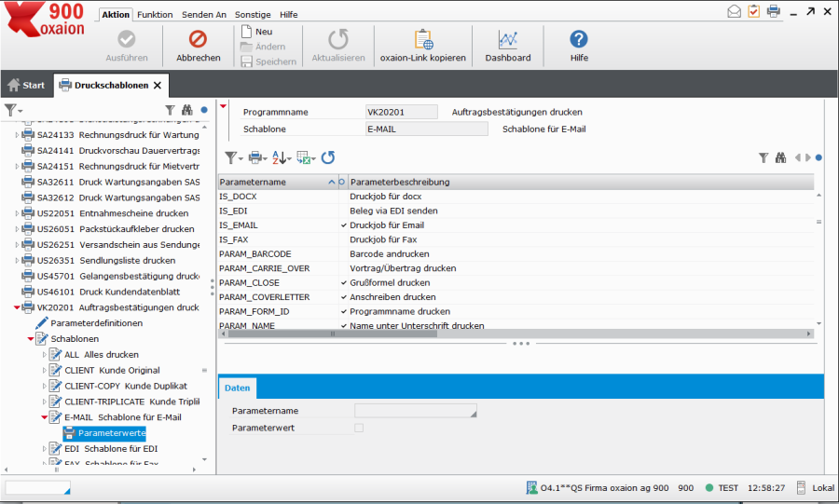Open the Sonstige menu
The height and width of the screenshot is (504, 839).
coord(253,14)
